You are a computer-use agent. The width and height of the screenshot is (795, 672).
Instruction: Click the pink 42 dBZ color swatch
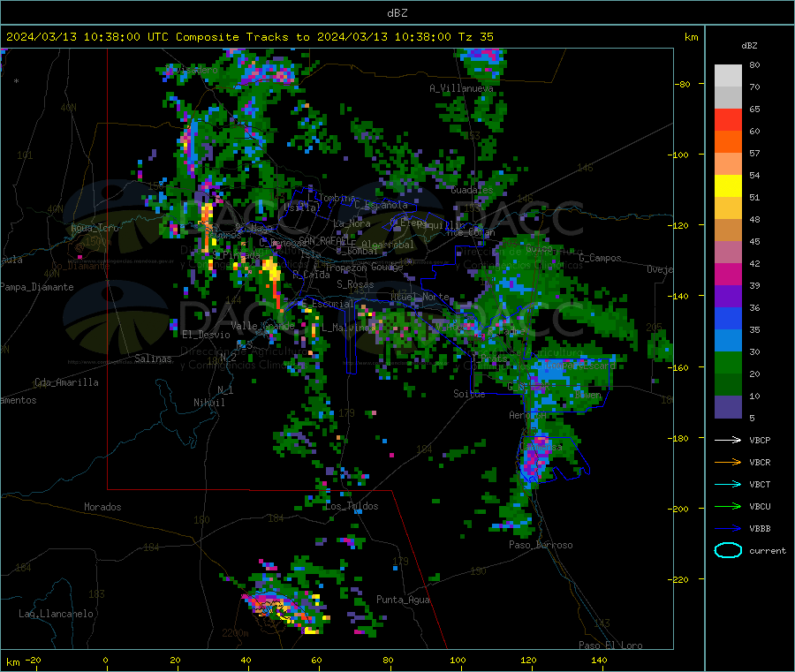(728, 253)
